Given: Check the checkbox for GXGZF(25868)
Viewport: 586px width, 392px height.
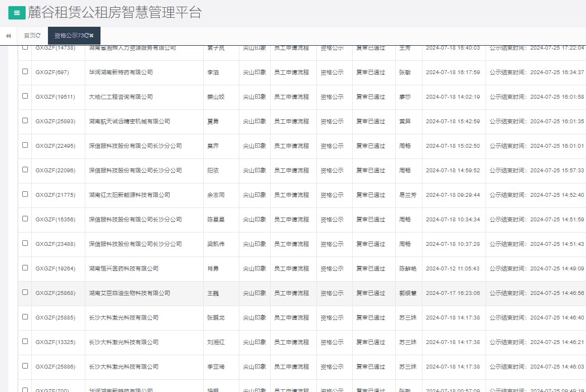Looking at the screenshot, I should point(24,293).
